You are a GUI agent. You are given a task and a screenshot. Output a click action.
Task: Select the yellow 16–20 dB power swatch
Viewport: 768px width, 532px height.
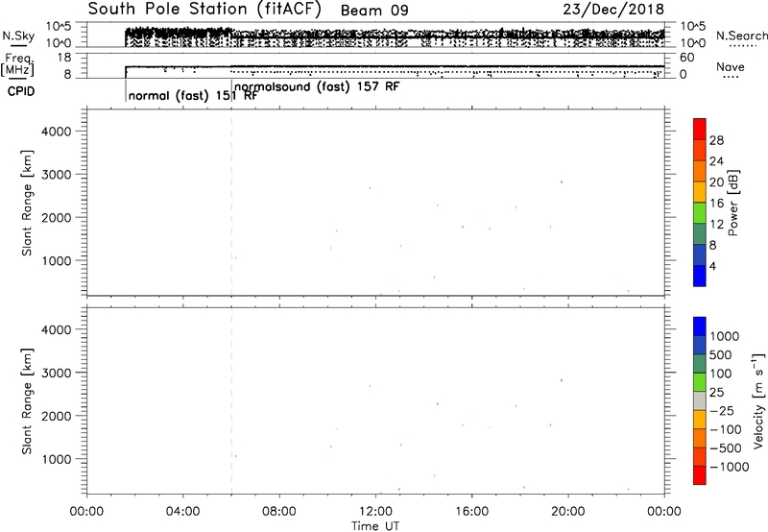(x=700, y=192)
